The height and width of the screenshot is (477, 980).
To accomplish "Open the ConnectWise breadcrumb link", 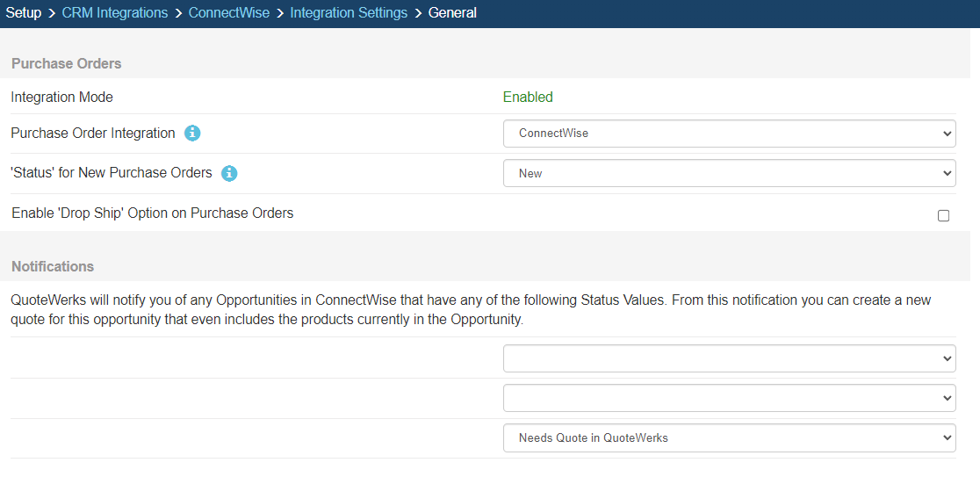I will point(229,13).
